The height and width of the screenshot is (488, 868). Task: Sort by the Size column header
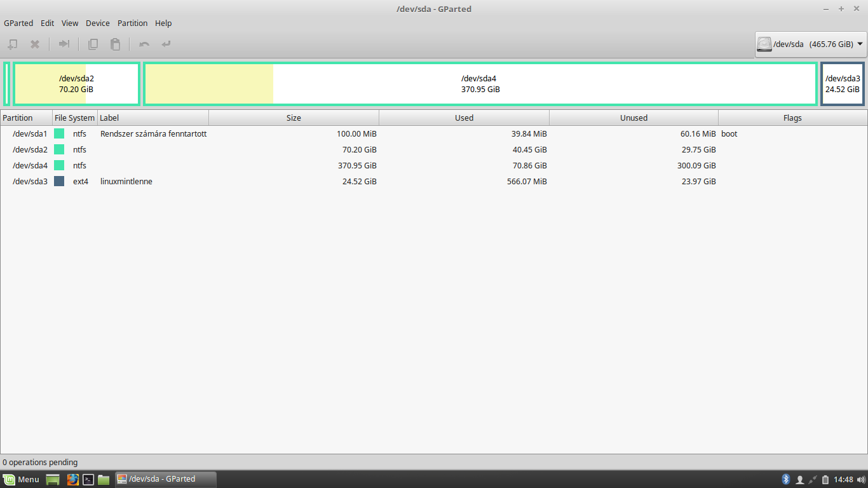pyautogui.click(x=294, y=118)
